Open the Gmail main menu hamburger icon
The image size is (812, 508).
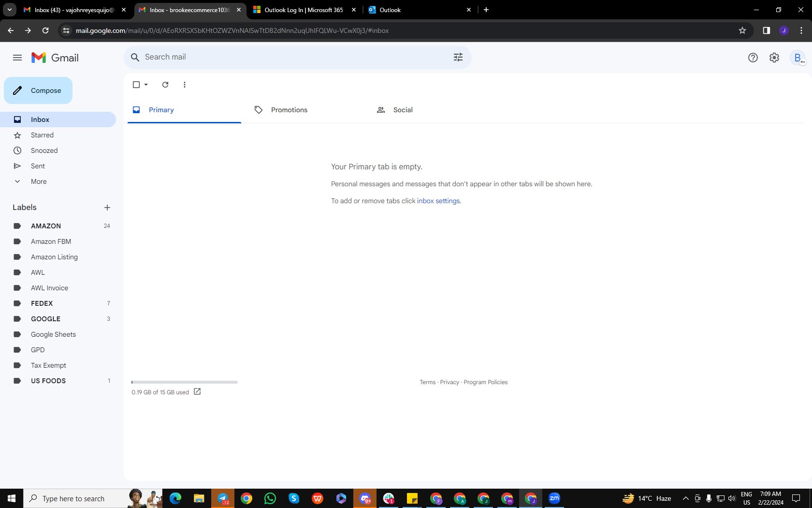pos(17,58)
